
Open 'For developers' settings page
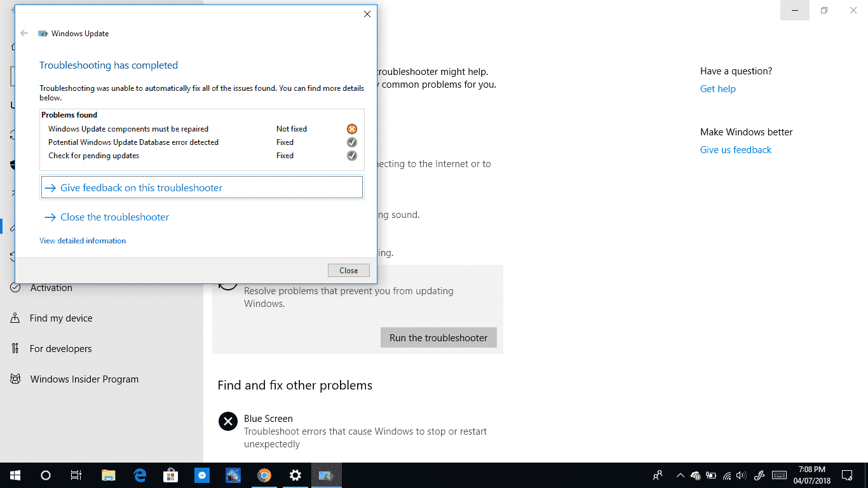pos(102,349)
